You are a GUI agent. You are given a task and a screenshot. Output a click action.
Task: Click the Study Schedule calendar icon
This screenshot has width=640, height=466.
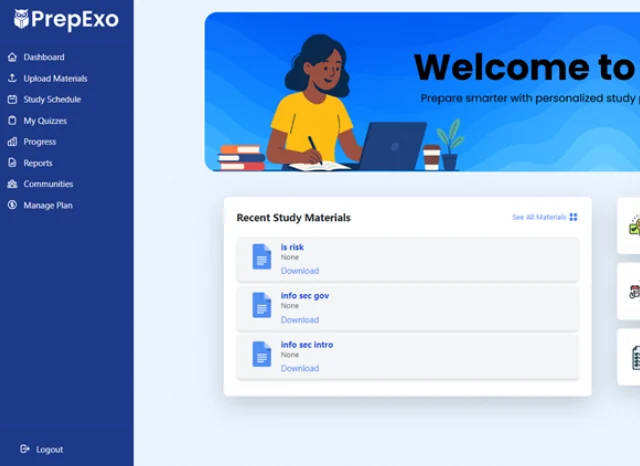[12, 99]
